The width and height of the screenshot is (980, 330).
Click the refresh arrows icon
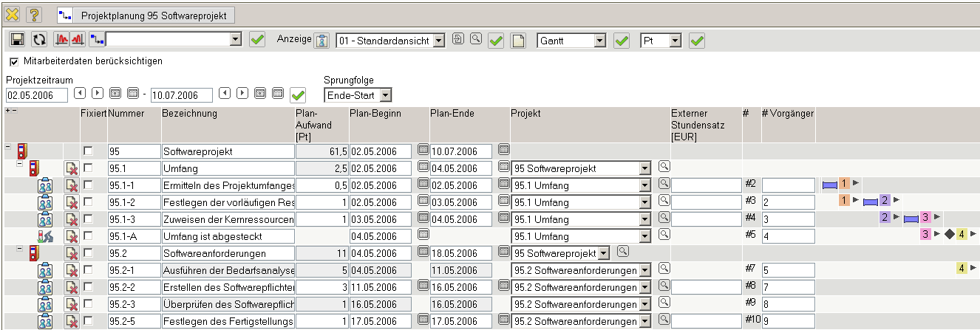click(x=39, y=40)
